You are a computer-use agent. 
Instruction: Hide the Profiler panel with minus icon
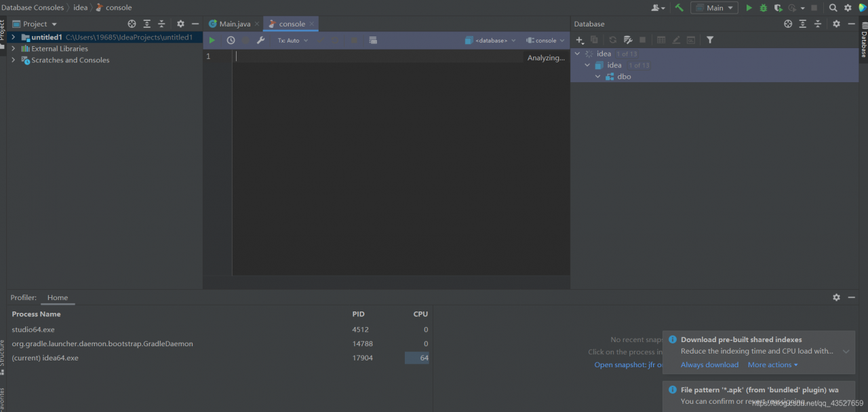pos(852,297)
